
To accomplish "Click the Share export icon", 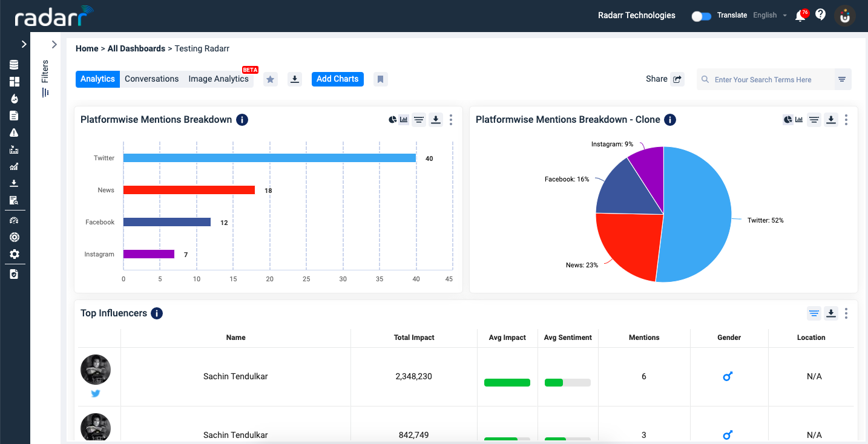I will click(677, 79).
